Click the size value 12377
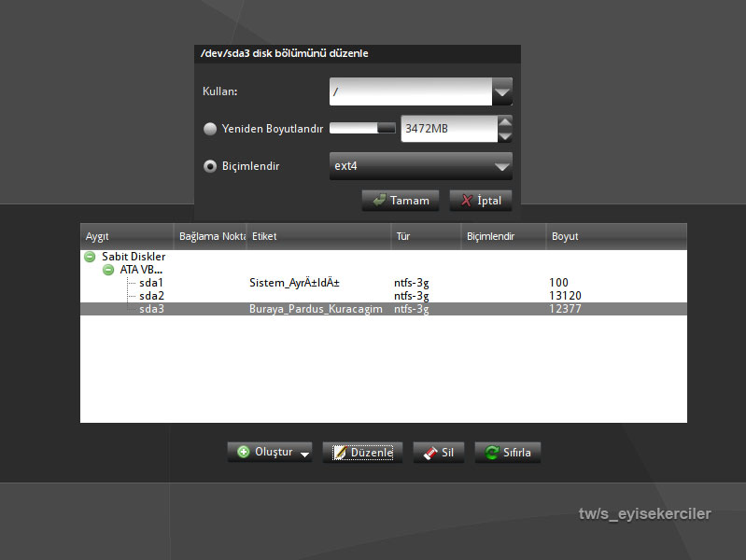This screenshot has height=560, width=746. click(565, 309)
